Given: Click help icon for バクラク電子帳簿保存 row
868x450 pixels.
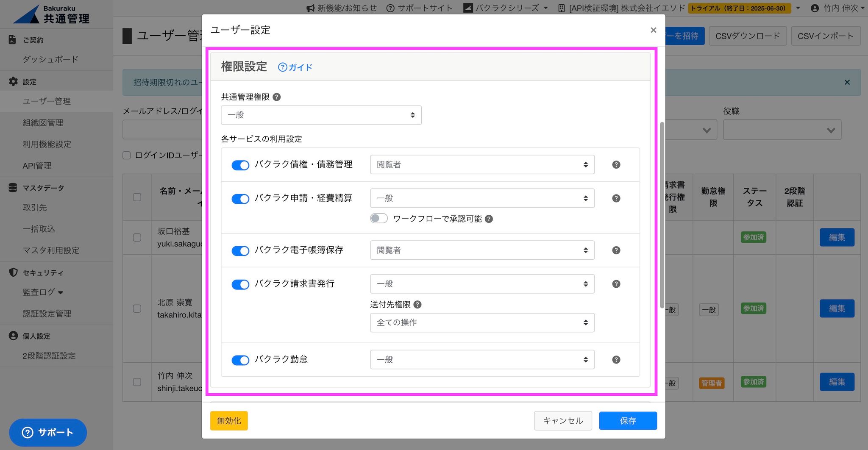Looking at the screenshot, I should click(x=616, y=250).
